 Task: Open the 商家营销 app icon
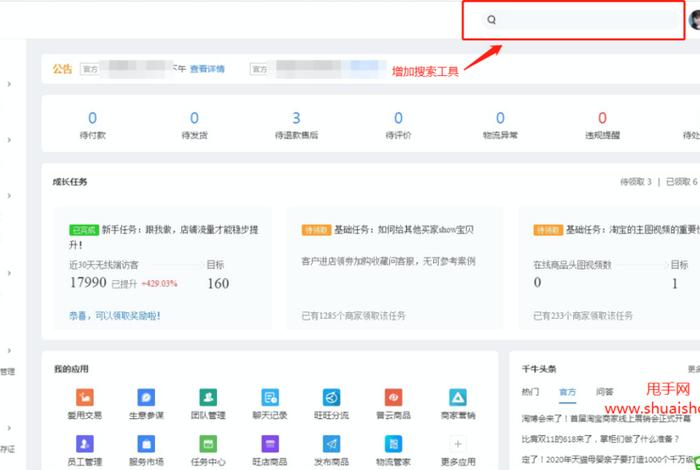pyautogui.click(x=458, y=397)
